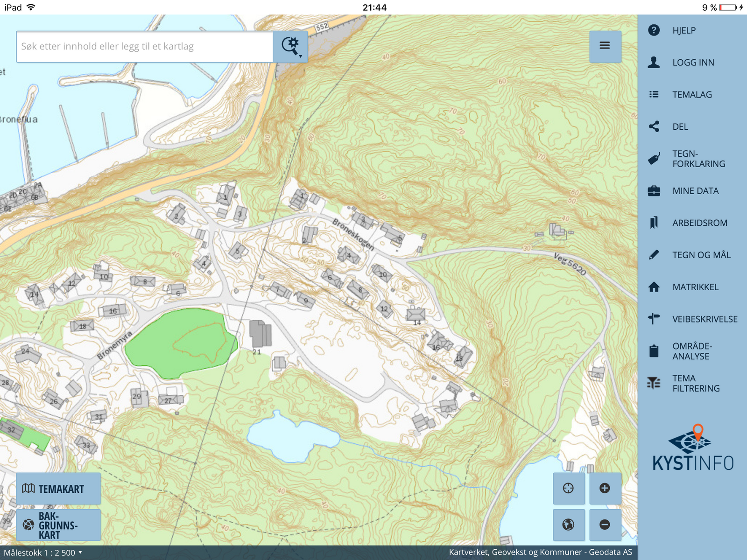Click the globe full-extent button
This screenshot has height=560, width=747.
(568, 525)
